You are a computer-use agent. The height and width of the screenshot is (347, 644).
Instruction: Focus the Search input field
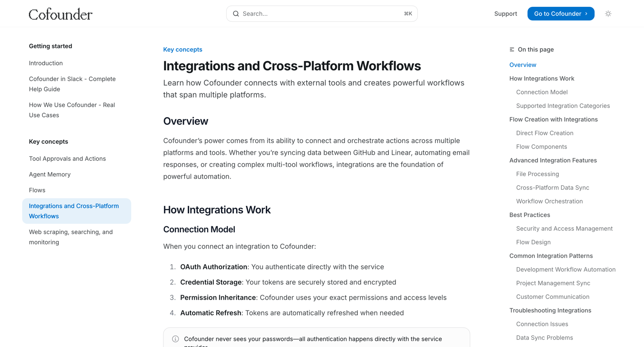pos(322,14)
